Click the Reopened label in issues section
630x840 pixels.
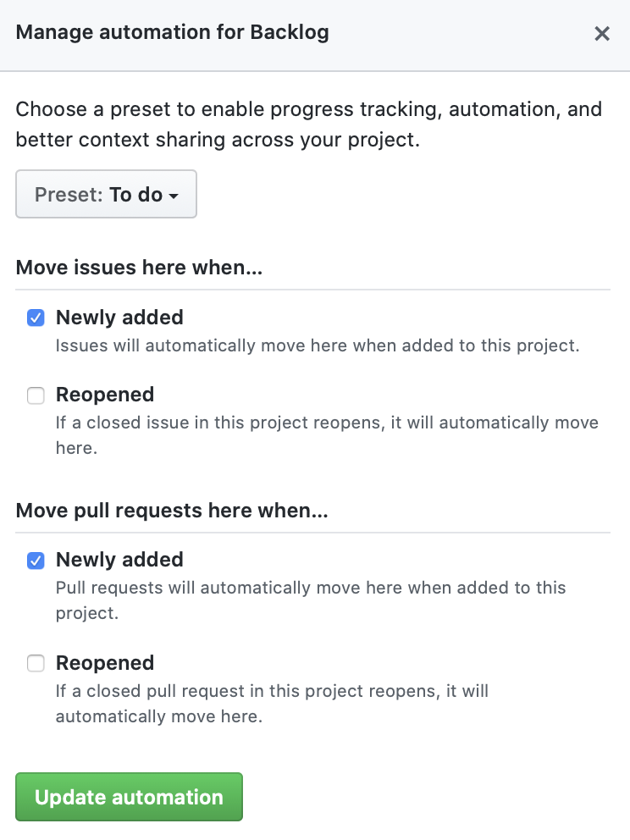(x=105, y=395)
